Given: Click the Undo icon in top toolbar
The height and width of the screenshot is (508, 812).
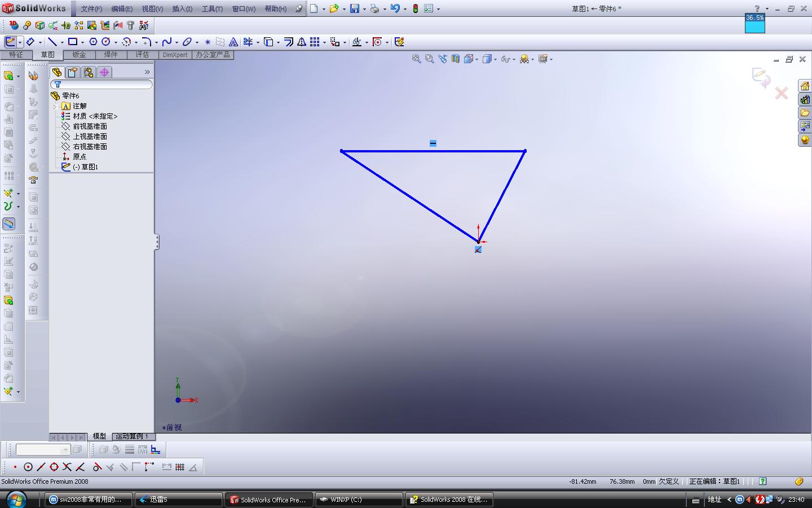Looking at the screenshot, I should 395,8.
